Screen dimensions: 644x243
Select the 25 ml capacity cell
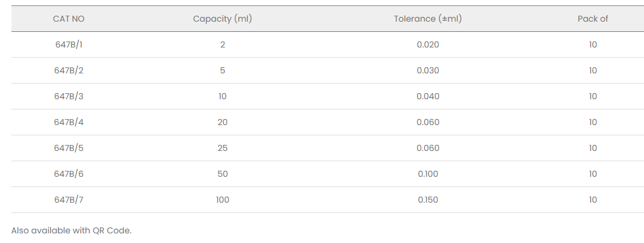(223, 148)
